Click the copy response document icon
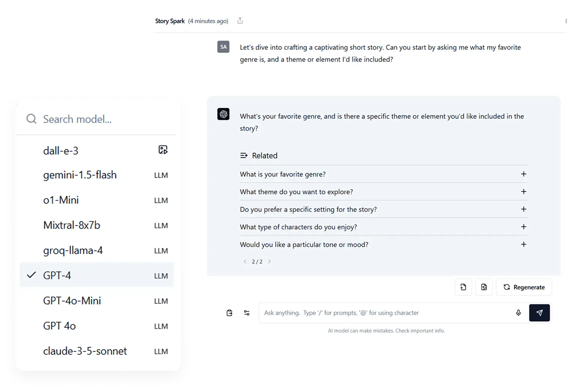The width and height of the screenshot is (579, 392). (x=463, y=287)
